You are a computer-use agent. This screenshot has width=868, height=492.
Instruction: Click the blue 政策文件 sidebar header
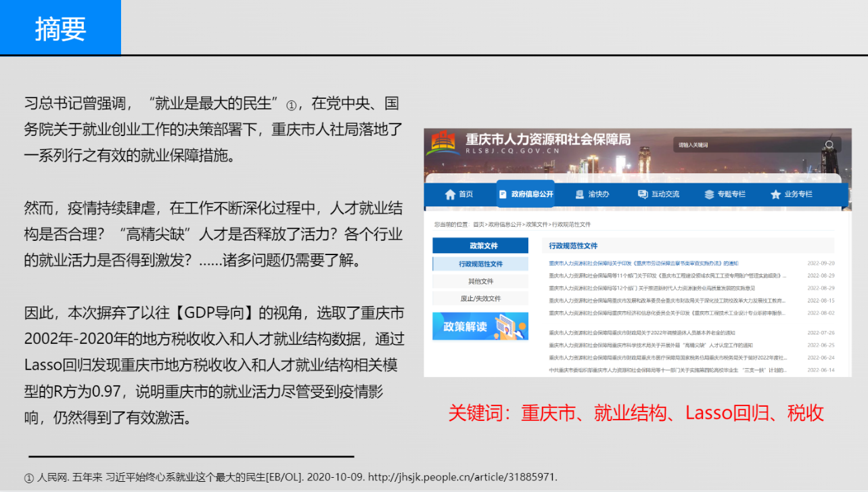pyautogui.click(x=480, y=246)
